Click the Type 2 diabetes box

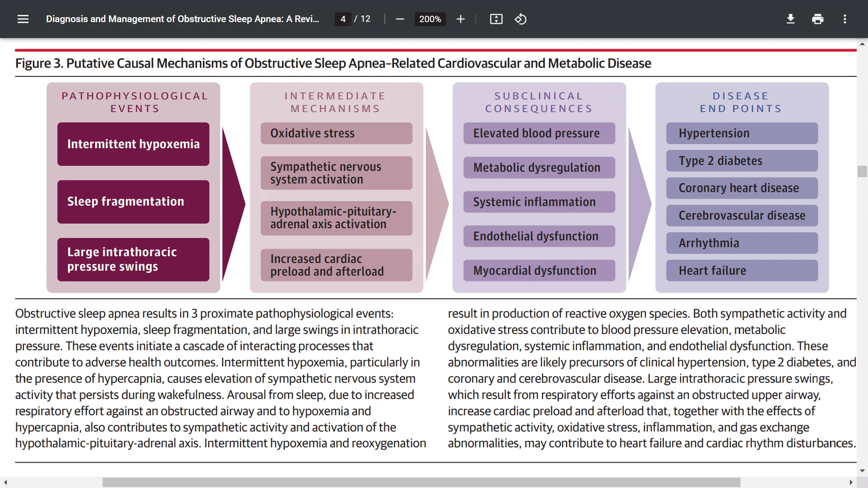pos(742,161)
